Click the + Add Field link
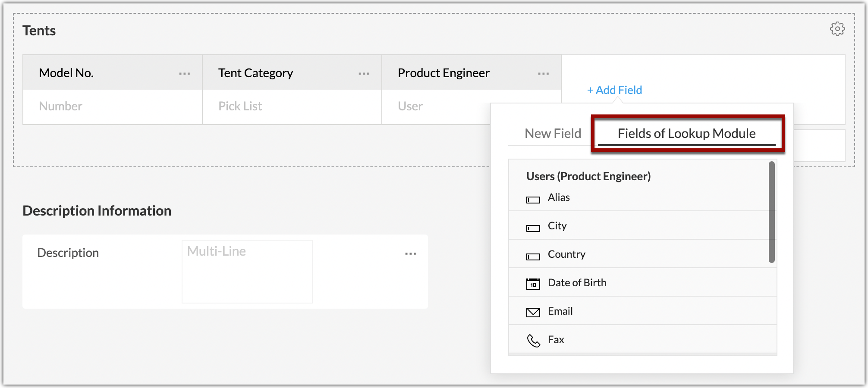The height and width of the screenshot is (388, 868). pyautogui.click(x=614, y=90)
